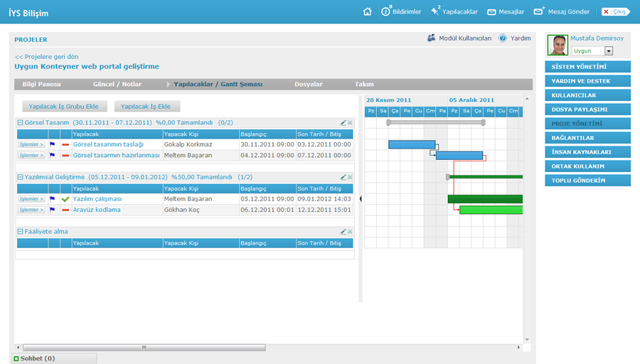Click the Yapılacak İş Grubu Ekle button

coord(65,107)
